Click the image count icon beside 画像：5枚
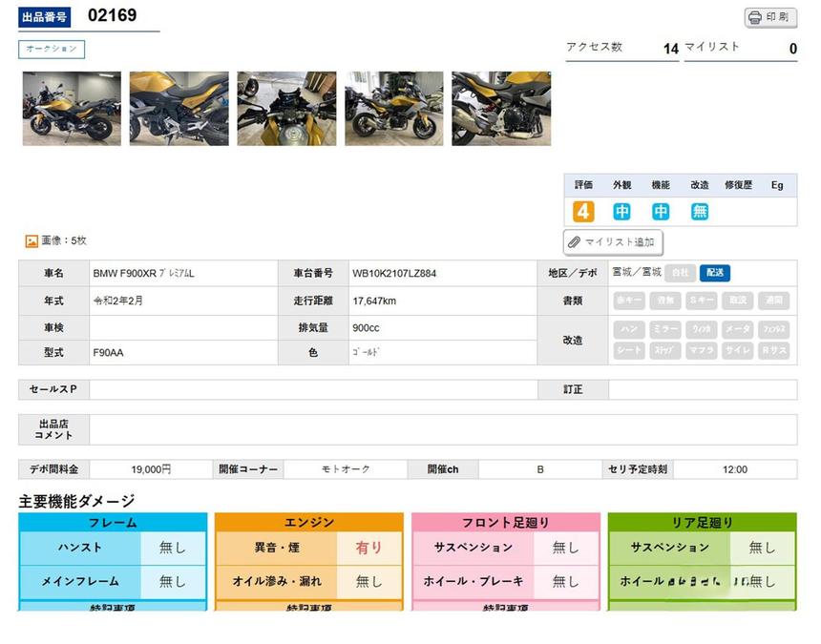The image size is (821, 644). [x=31, y=241]
